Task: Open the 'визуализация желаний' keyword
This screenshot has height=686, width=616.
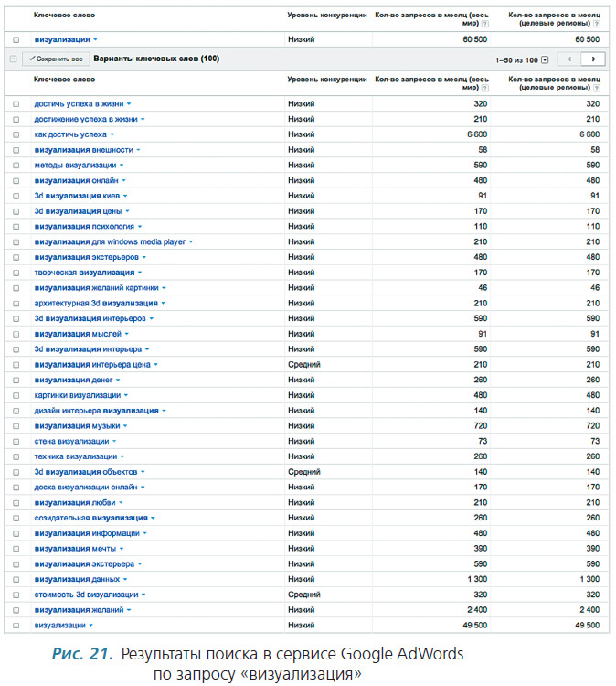Action: (80, 610)
